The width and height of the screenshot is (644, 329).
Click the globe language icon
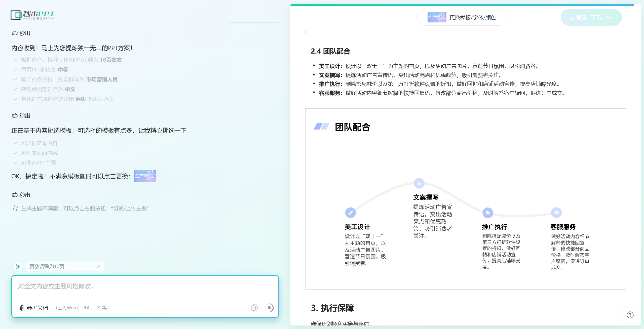[x=254, y=308]
